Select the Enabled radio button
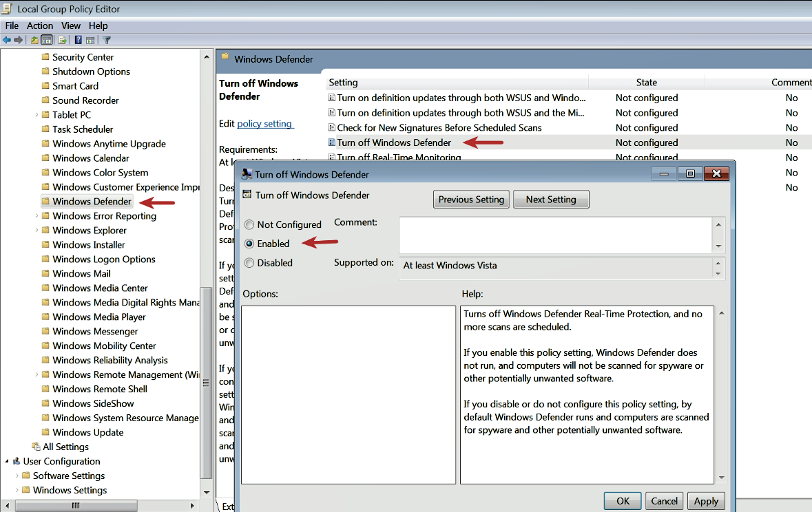Screen dimensions: 812x512 (249, 244)
